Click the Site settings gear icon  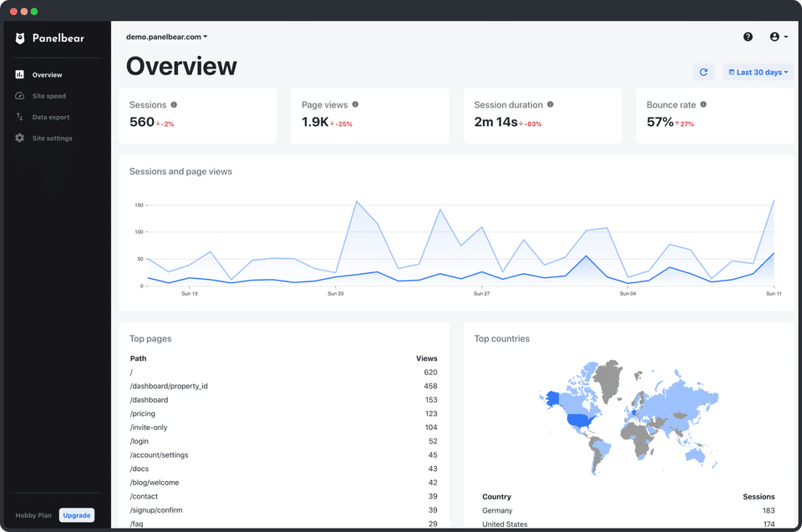19,138
